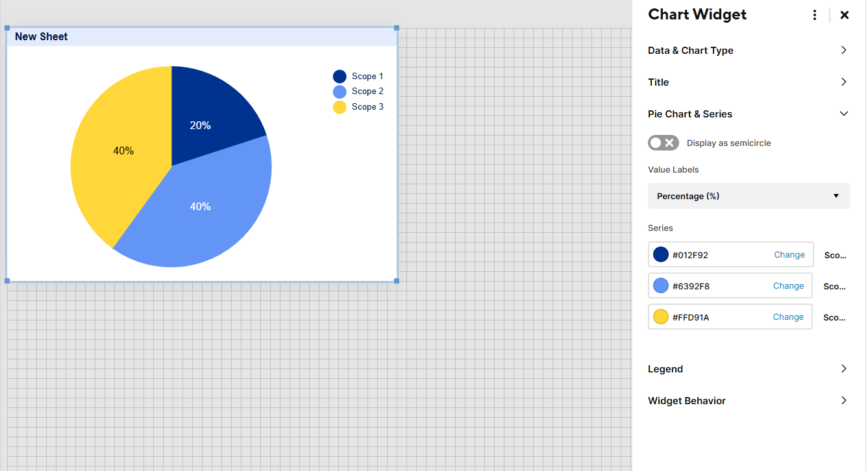
Task: Open the Value Labels Percentage dropdown
Action: (x=749, y=196)
